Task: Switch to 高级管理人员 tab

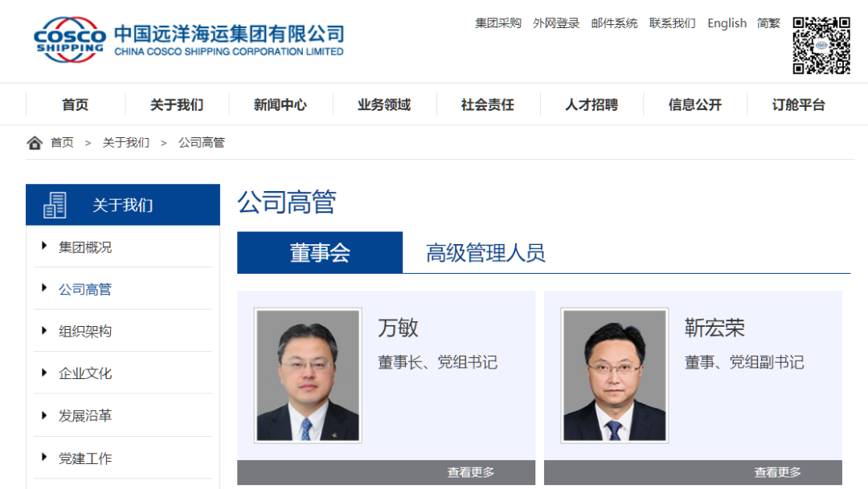Action: (x=485, y=253)
